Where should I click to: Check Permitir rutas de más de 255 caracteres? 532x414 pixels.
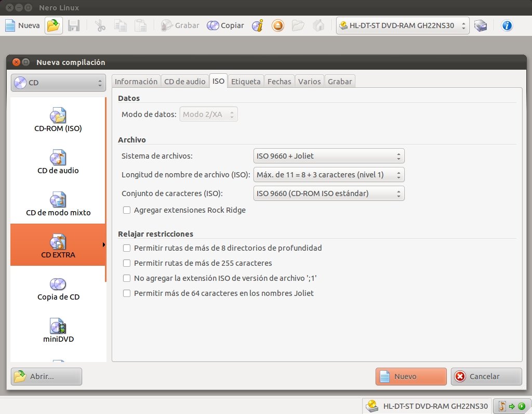(127, 263)
